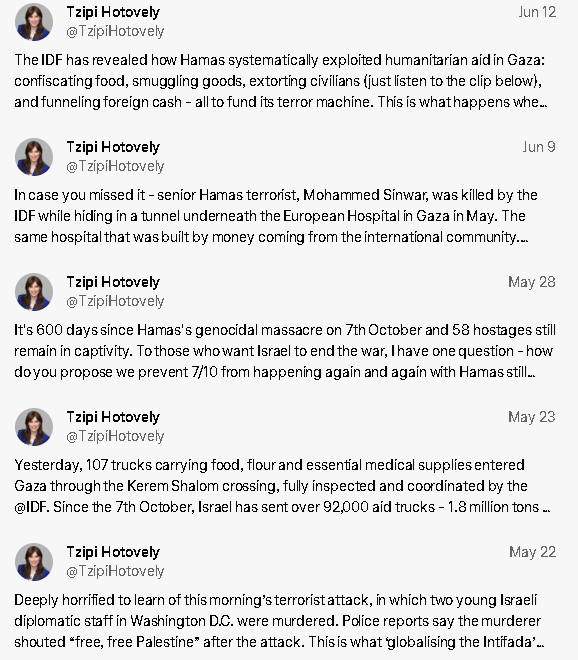Open the author name on the May 28 post
This screenshot has width=578, height=660.
tap(113, 282)
